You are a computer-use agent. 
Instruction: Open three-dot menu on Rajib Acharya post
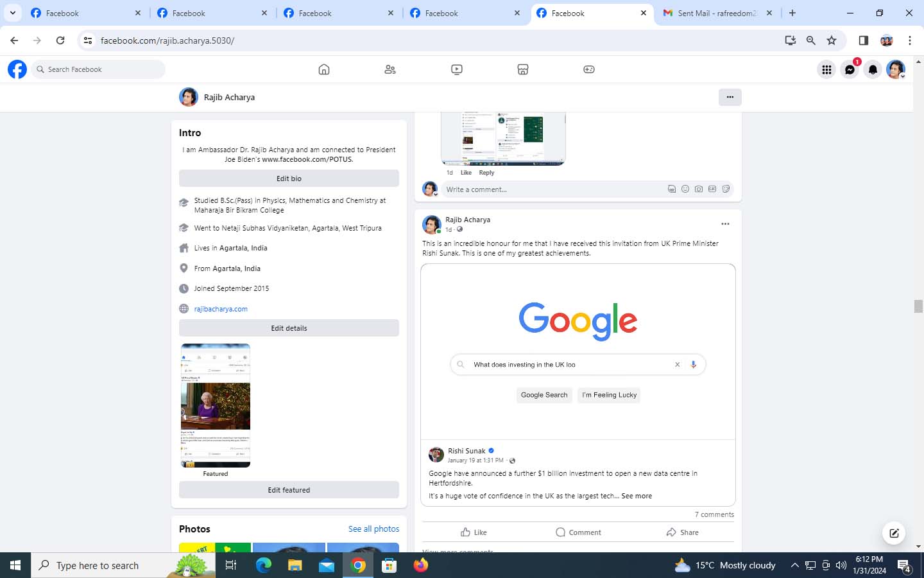pyautogui.click(x=725, y=224)
